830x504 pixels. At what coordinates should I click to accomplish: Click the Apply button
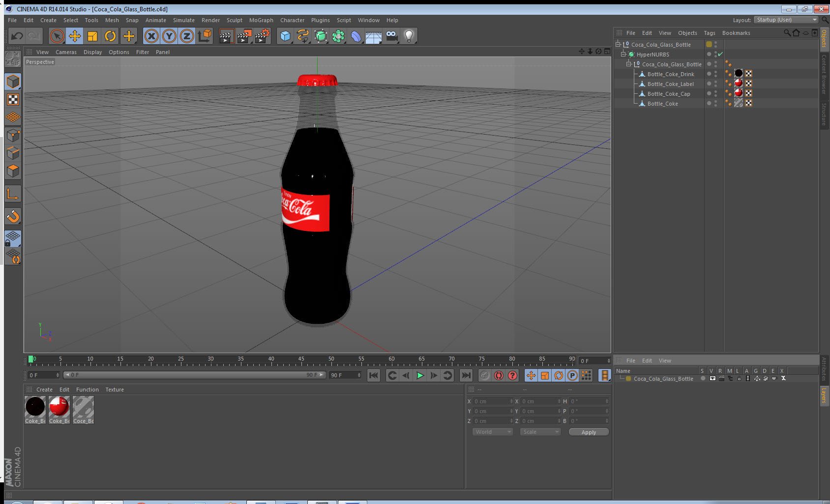[589, 432]
